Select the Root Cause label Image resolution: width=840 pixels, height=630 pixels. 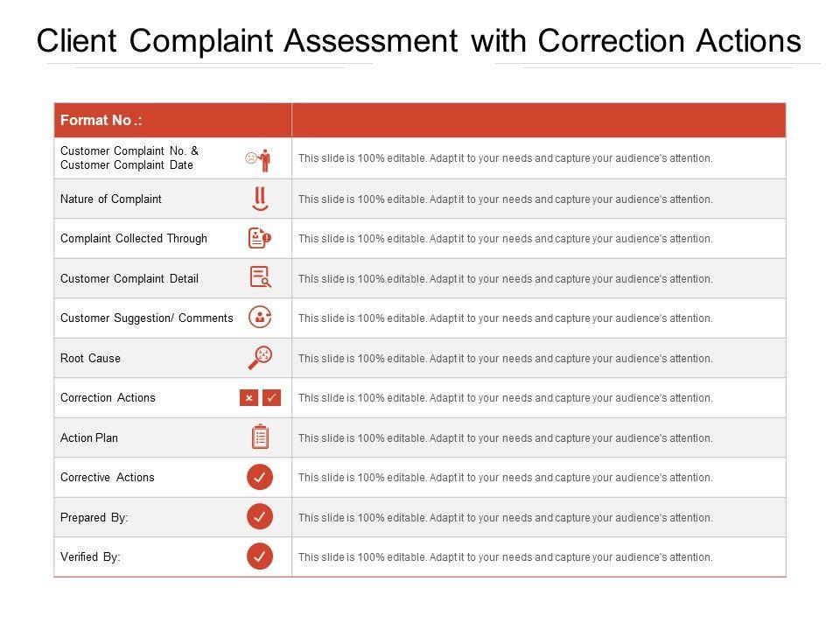[x=91, y=358]
